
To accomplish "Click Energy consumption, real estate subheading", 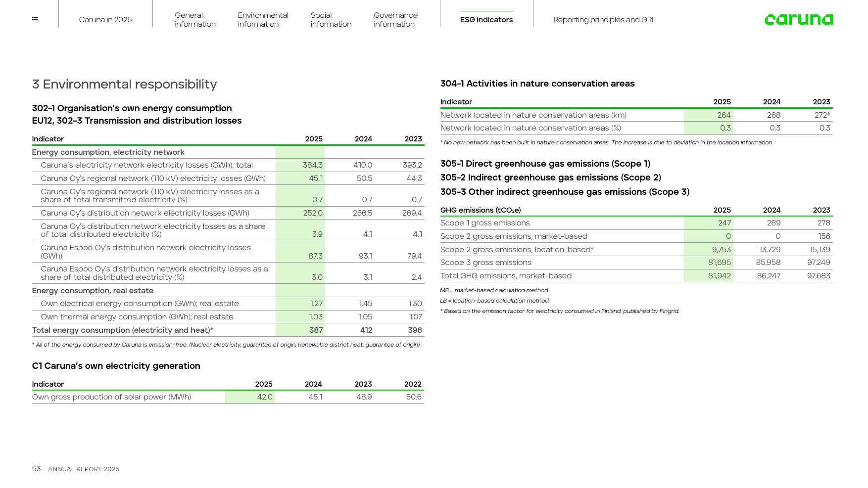I will (x=93, y=291).
